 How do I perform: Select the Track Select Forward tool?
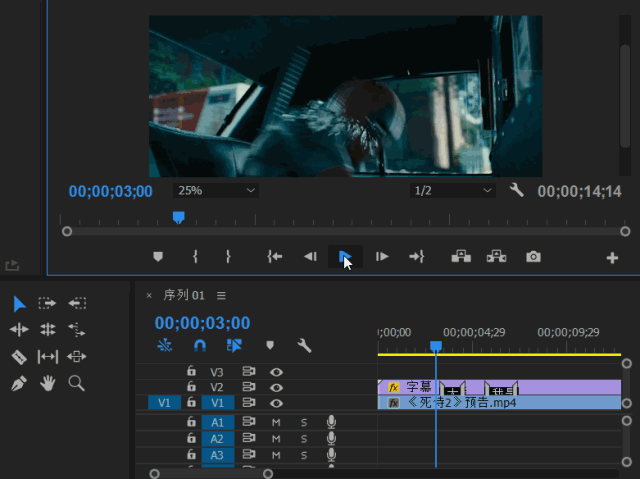[47, 304]
